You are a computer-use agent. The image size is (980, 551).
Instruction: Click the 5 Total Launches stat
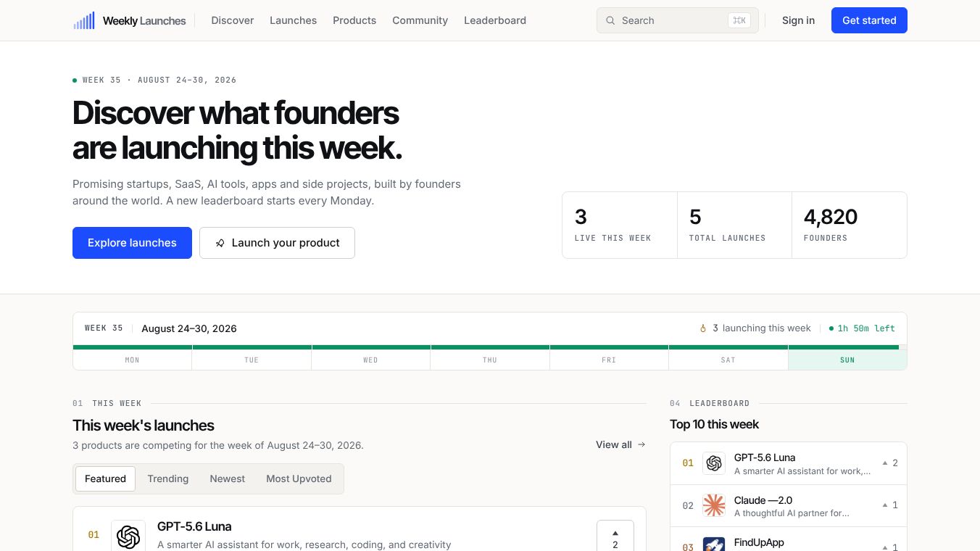pos(734,225)
